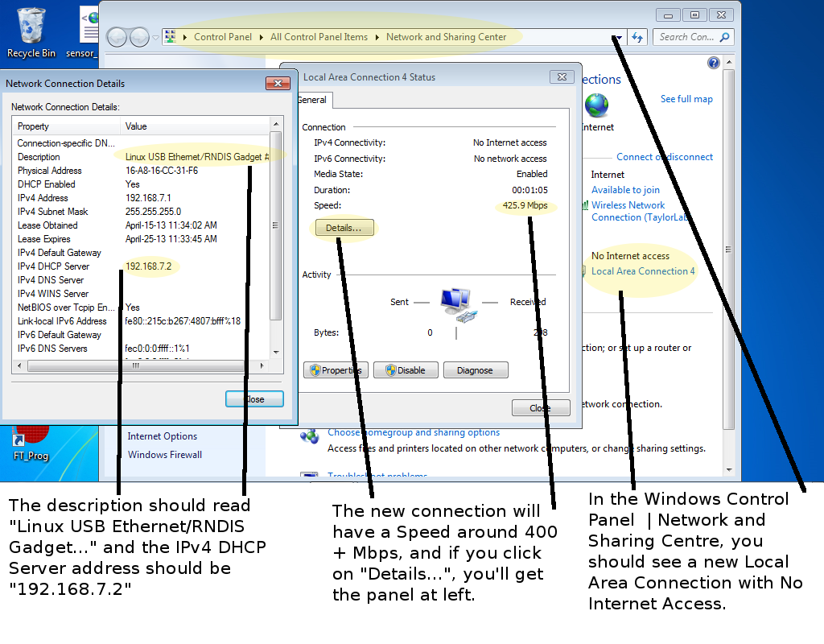Click the details list left scroll arrow
The height and width of the screenshot is (644, 824).
pyautogui.click(x=19, y=365)
